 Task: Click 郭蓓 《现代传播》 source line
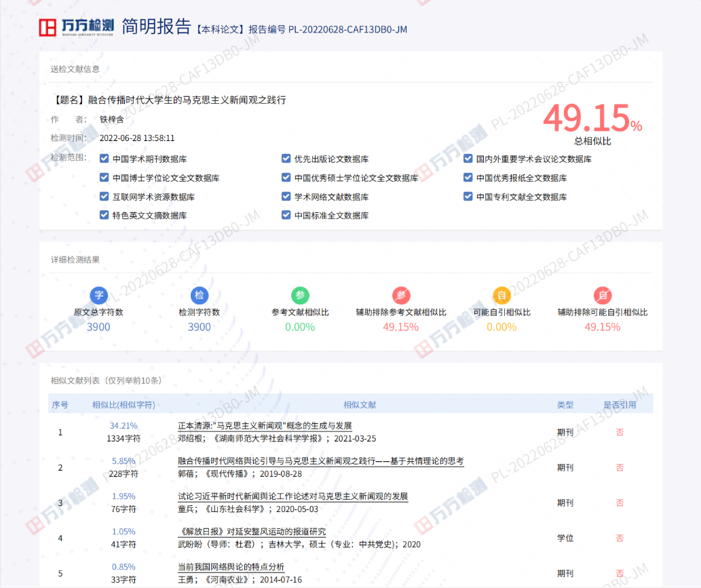[x=240, y=474]
